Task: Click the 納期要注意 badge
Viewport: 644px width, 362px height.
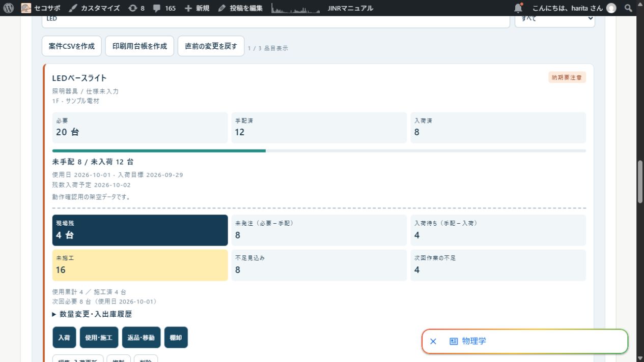Action: coord(567,78)
